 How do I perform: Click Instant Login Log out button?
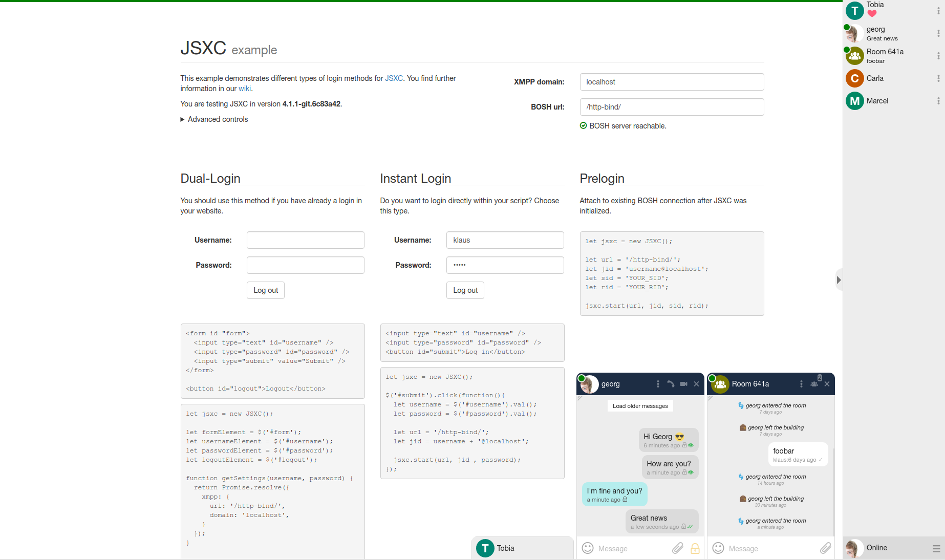pos(465,290)
